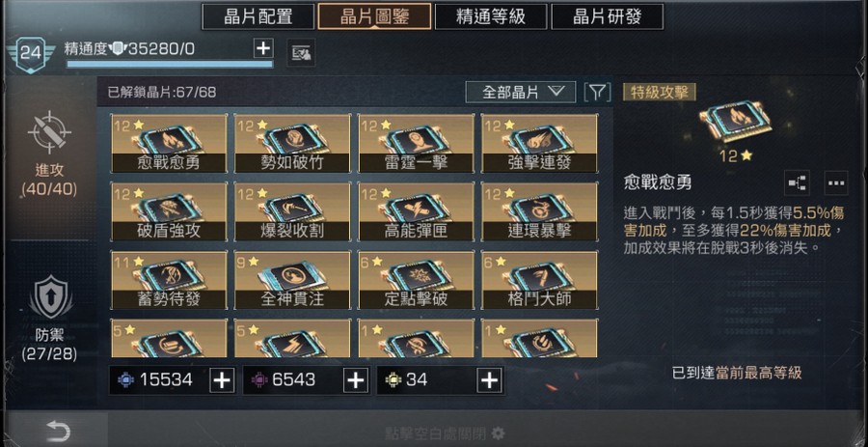This screenshot has width=868, height=447.
Task: Click the 精通度 progress bar
Action: (170, 65)
